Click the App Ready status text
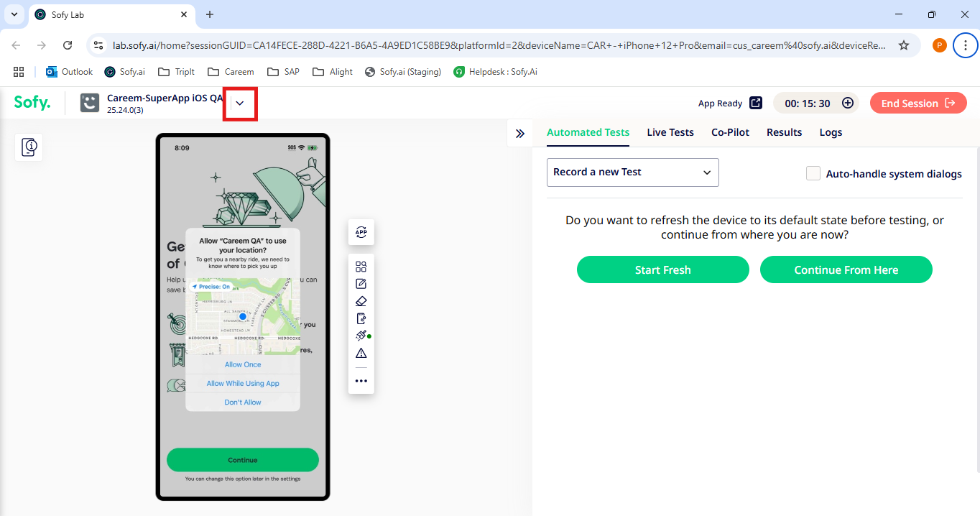The image size is (980, 516). pyautogui.click(x=720, y=103)
